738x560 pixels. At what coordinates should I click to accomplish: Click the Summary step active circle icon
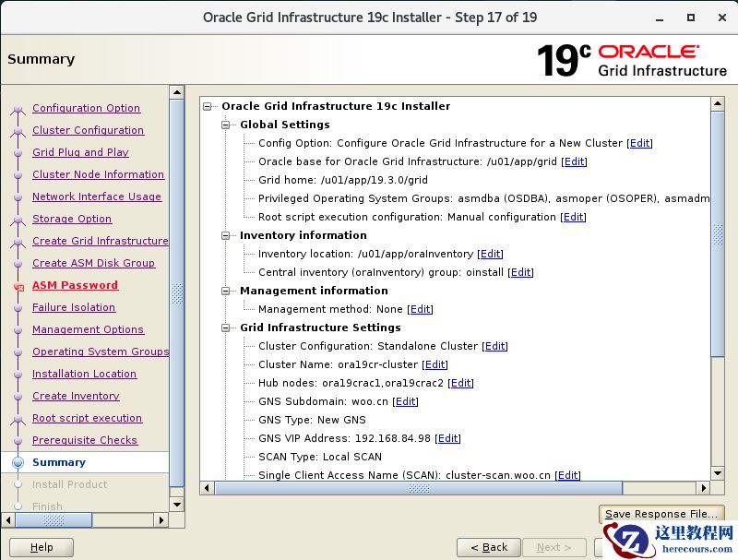pyautogui.click(x=18, y=462)
